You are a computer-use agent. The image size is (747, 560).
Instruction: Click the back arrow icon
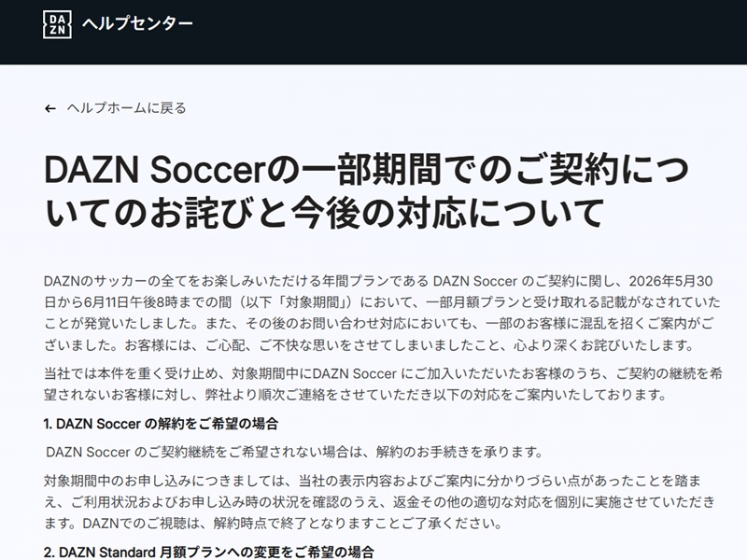50,108
